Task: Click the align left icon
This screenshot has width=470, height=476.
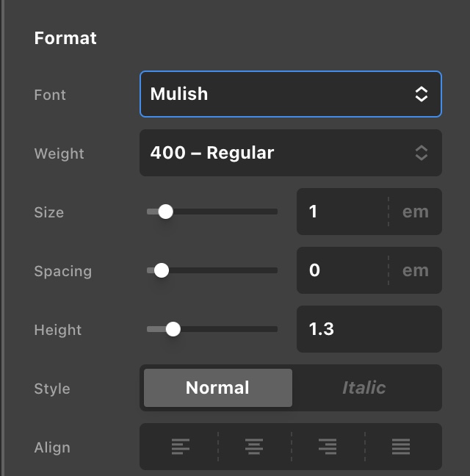Action: click(x=181, y=446)
